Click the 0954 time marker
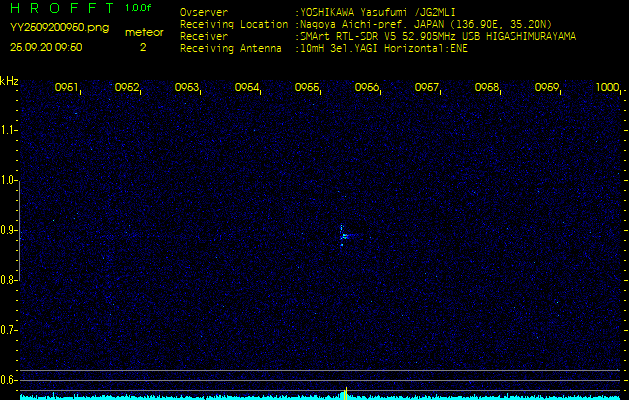This screenshot has height=400, width=629. tap(246, 87)
